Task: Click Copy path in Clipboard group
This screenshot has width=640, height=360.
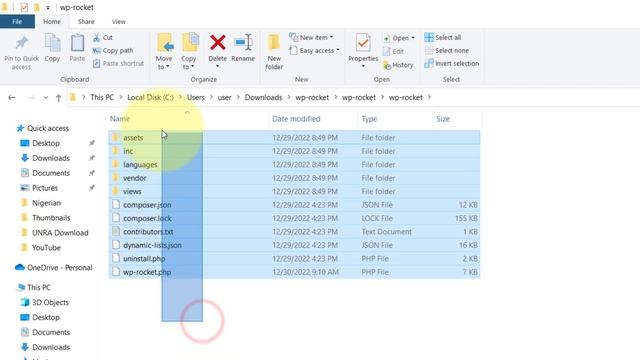Action: (x=113, y=51)
